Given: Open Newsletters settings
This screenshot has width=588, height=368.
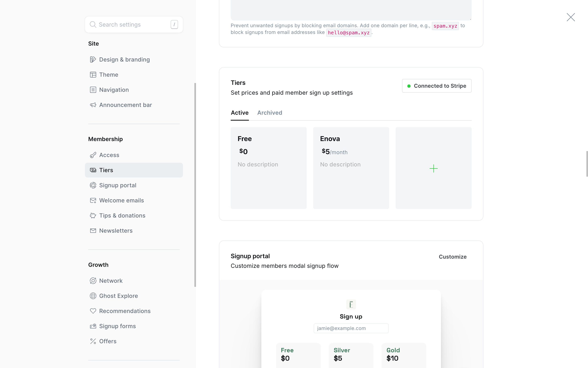Looking at the screenshot, I should pyautogui.click(x=134, y=230).
